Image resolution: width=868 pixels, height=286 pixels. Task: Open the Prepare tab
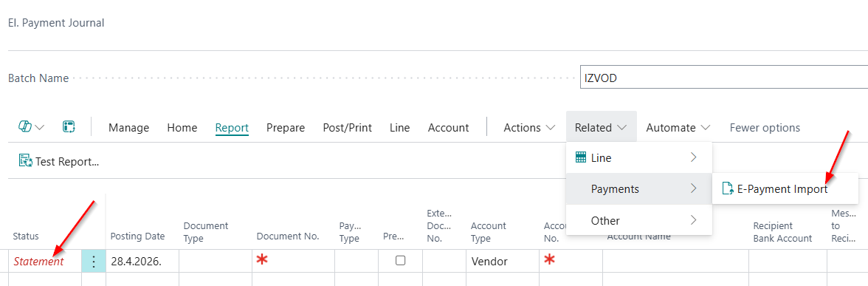[286, 127]
